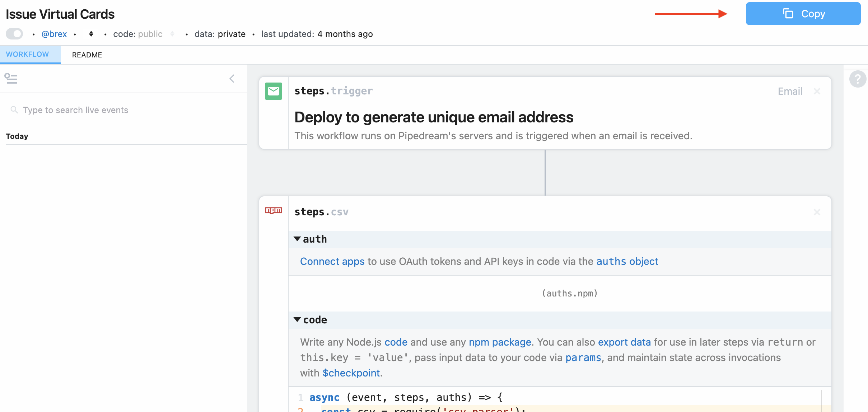Open the @brex profile link
Screen dimensions: 868x412
coord(54,34)
